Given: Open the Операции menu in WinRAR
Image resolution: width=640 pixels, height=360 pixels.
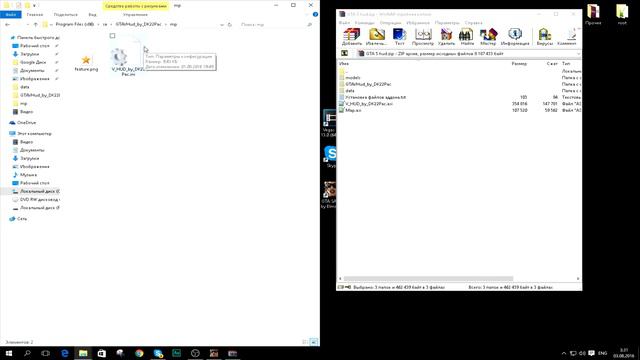Looking at the screenshot, I should click(x=390, y=23).
